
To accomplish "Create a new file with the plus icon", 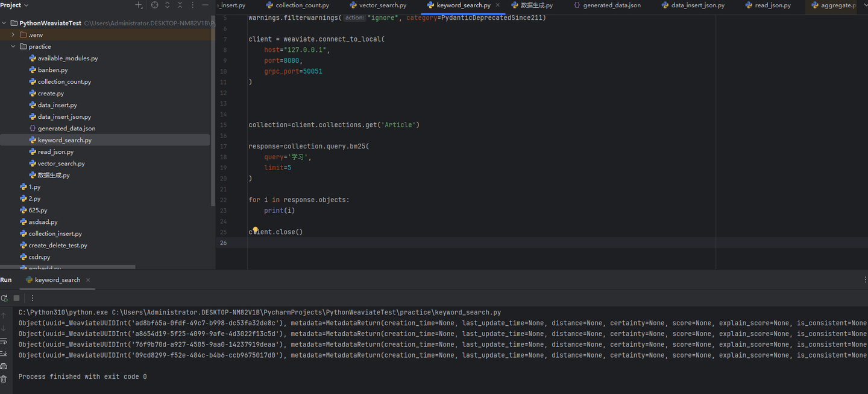I will pos(139,5).
